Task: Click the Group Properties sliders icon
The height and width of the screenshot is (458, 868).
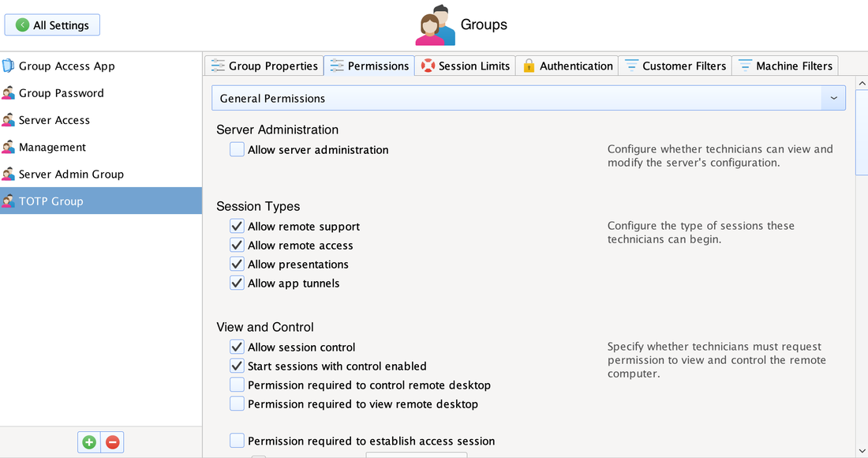Action: click(x=218, y=66)
